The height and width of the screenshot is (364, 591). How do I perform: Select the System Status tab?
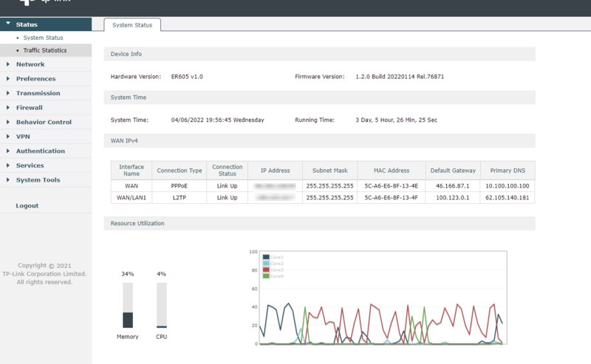tap(132, 25)
